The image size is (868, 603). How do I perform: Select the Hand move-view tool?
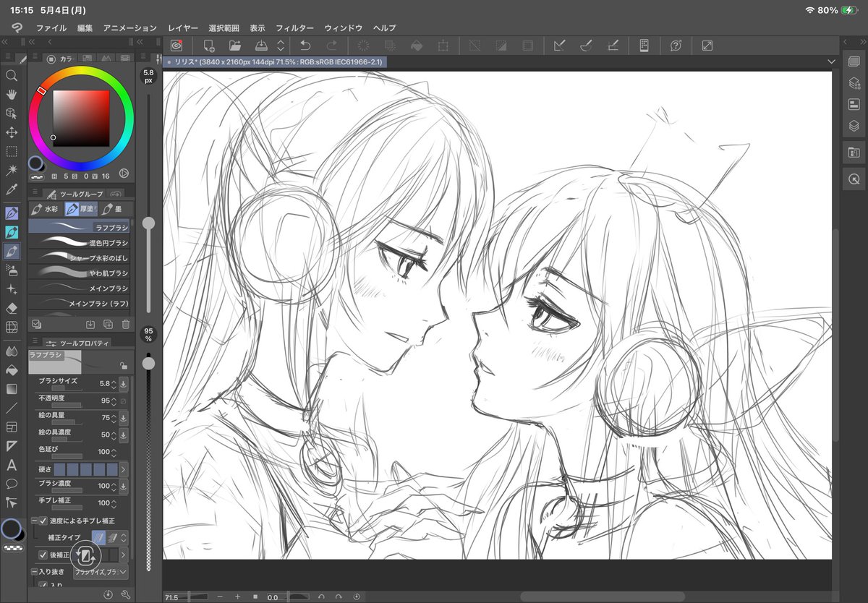coord(12,95)
